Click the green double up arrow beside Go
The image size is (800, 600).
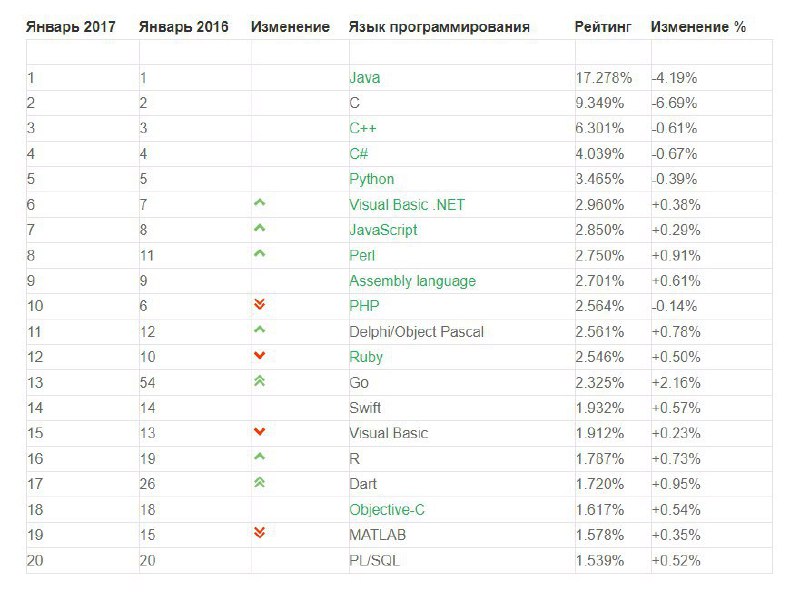[259, 381]
